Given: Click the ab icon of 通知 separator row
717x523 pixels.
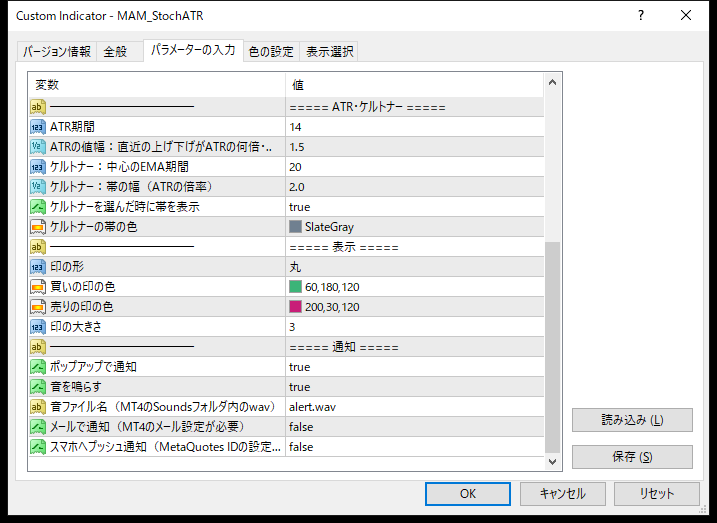Looking at the screenshot, I should point(38,347).
